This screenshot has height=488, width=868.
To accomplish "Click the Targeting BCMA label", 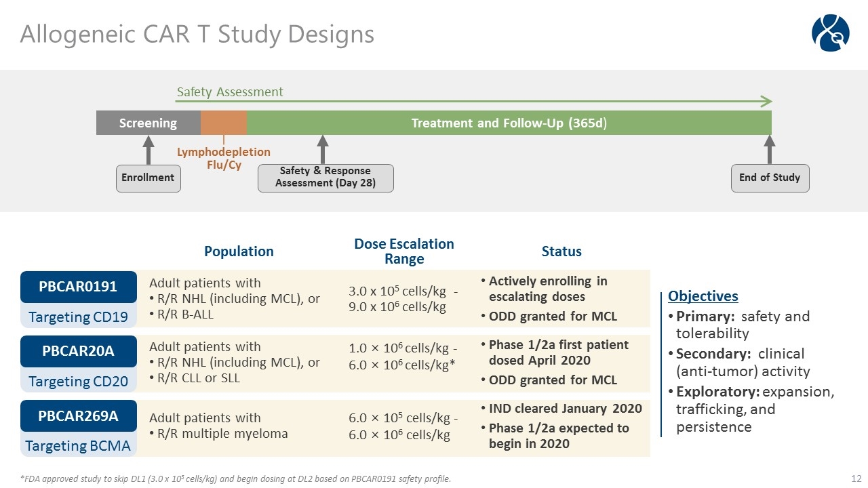I will 78,445.
